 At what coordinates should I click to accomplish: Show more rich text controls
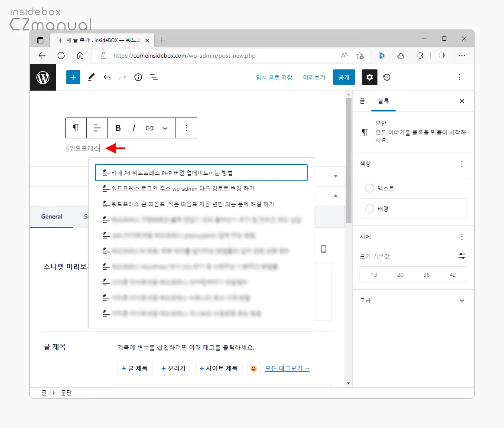click(x=165, y=128)
